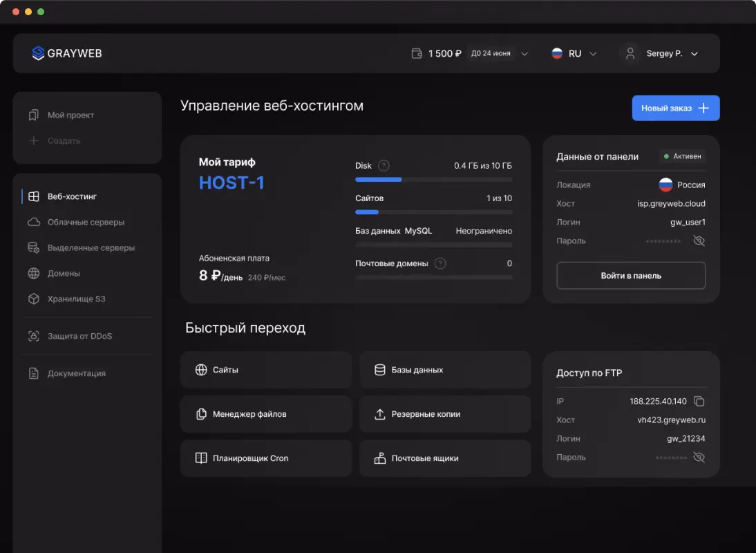Click the FTP login gw_21234
The height and width of the screenshot is (553, 756).
click(x=686, y=439)
